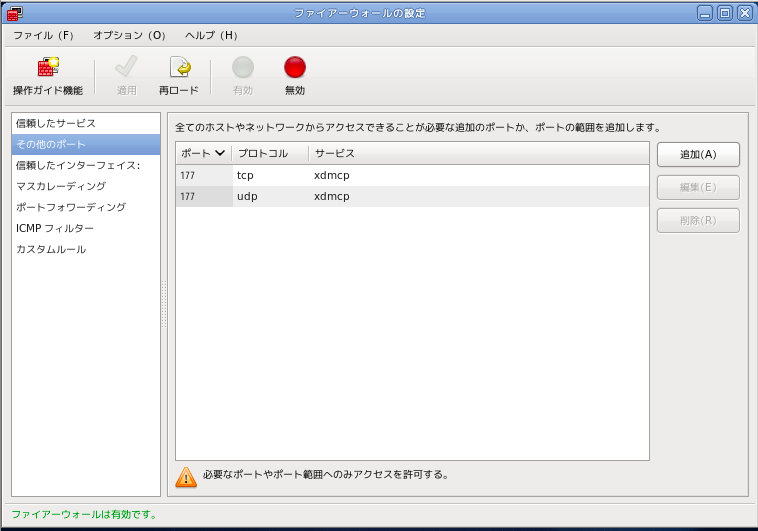Click the 適用 apply checkmark icon
This screenshot has width=758, height=531.
tap(126, 68)
